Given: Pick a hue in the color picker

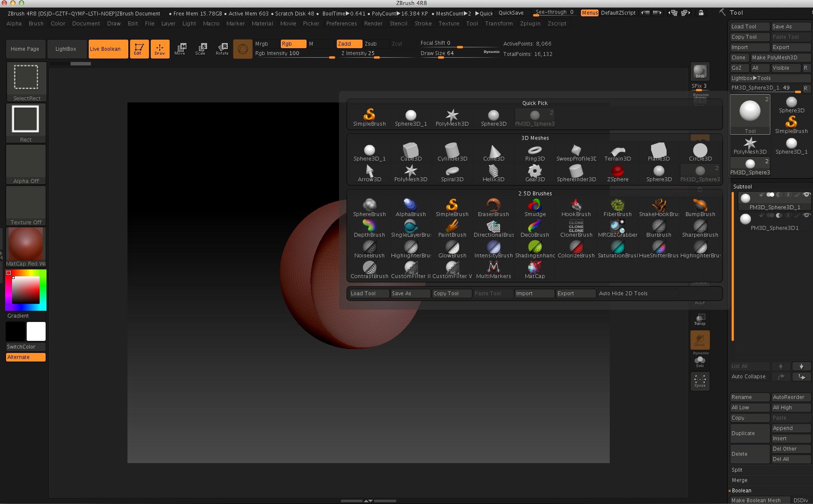Looking at the screenshot, I should click(x=26, y=290).
